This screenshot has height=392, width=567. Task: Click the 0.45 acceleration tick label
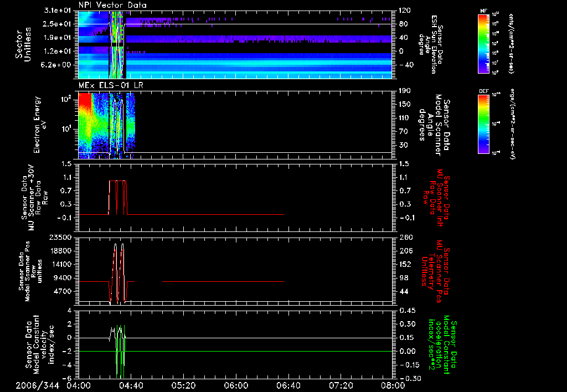(407, 311)
